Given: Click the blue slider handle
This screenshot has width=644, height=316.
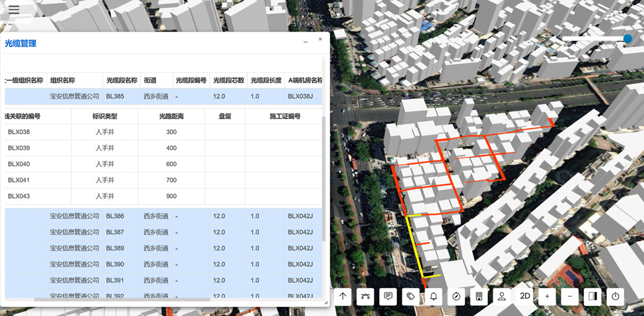Looking at the screenshot, I should tap(627, 39).
